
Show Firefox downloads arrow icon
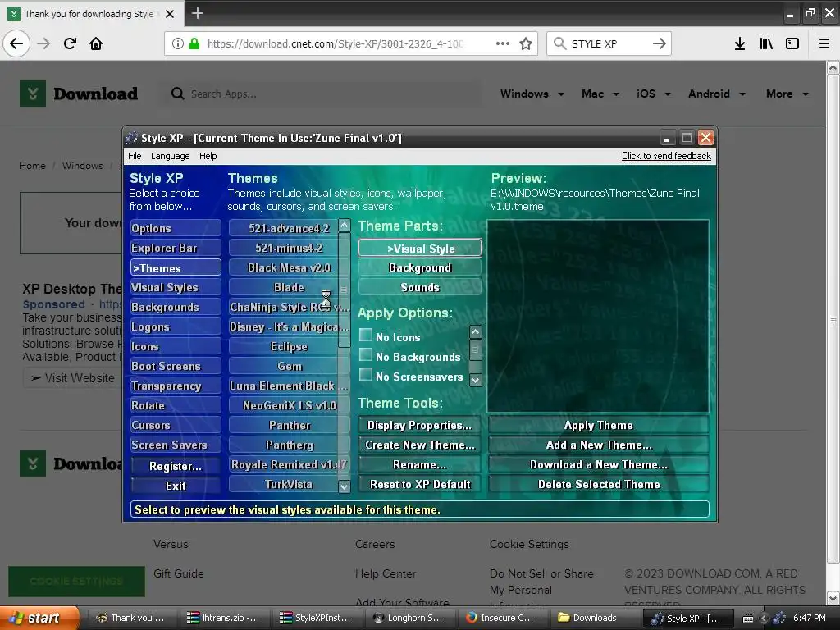tap(740, 43)
